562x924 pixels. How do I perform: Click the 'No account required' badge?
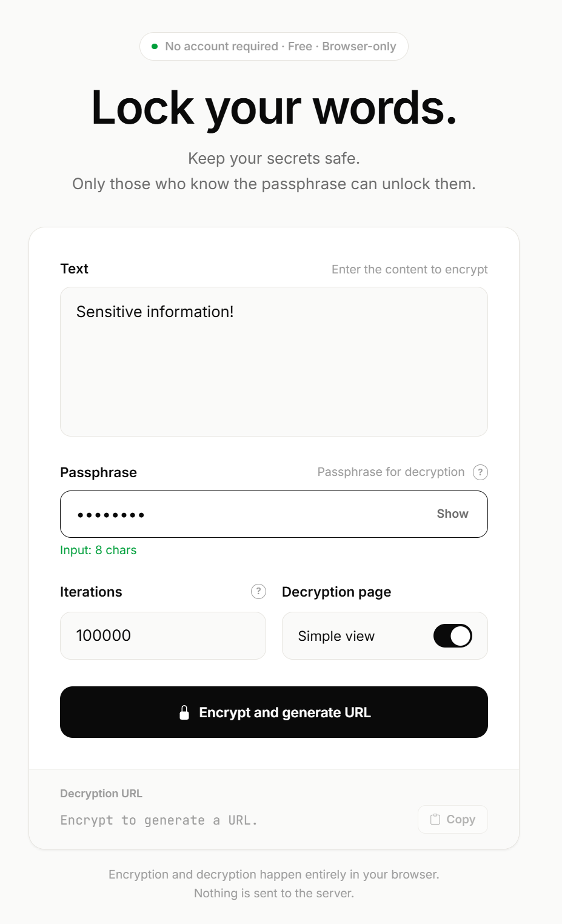tap(274, 46)
